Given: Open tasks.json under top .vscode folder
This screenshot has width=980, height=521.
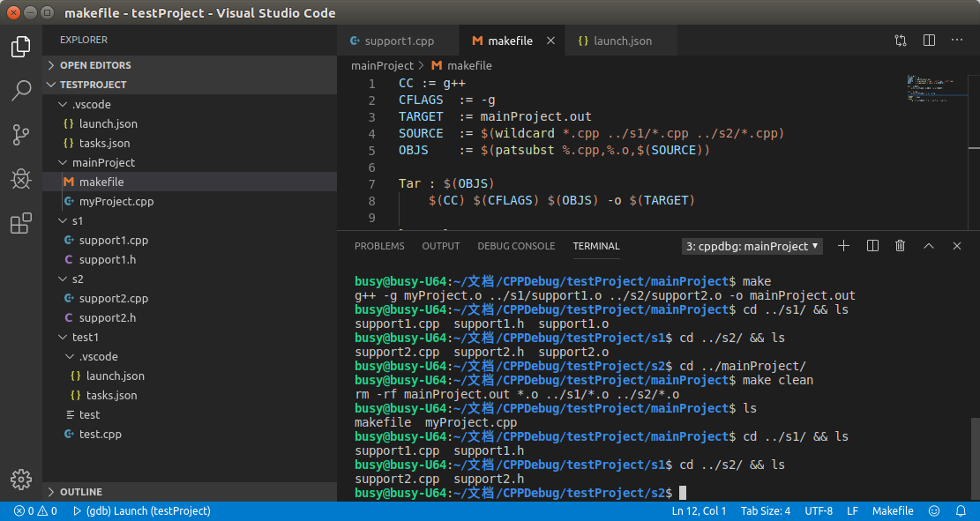Looking at the screenshot, I should pyautogui.click(x=190, y=143).
